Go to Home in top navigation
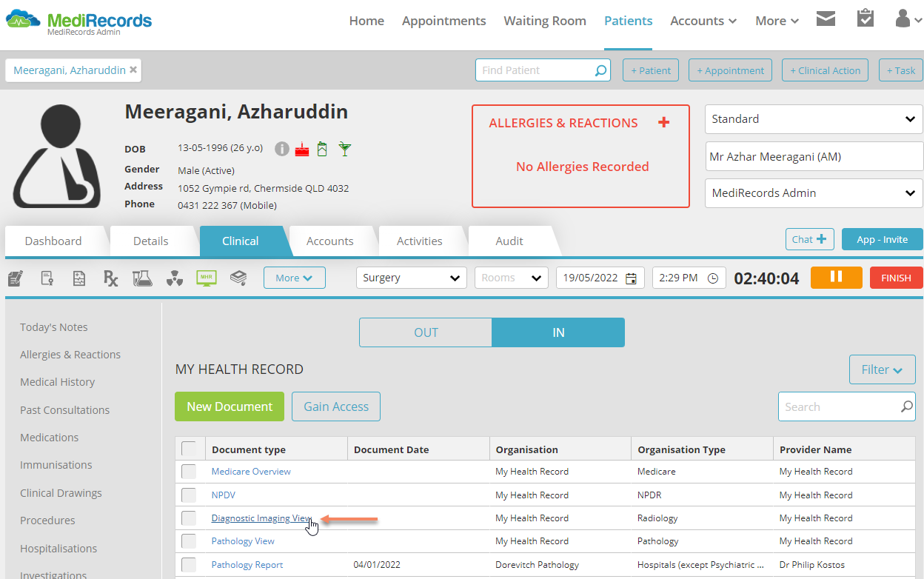This screenshot has width=924, height=579. (x=366, y=21)
